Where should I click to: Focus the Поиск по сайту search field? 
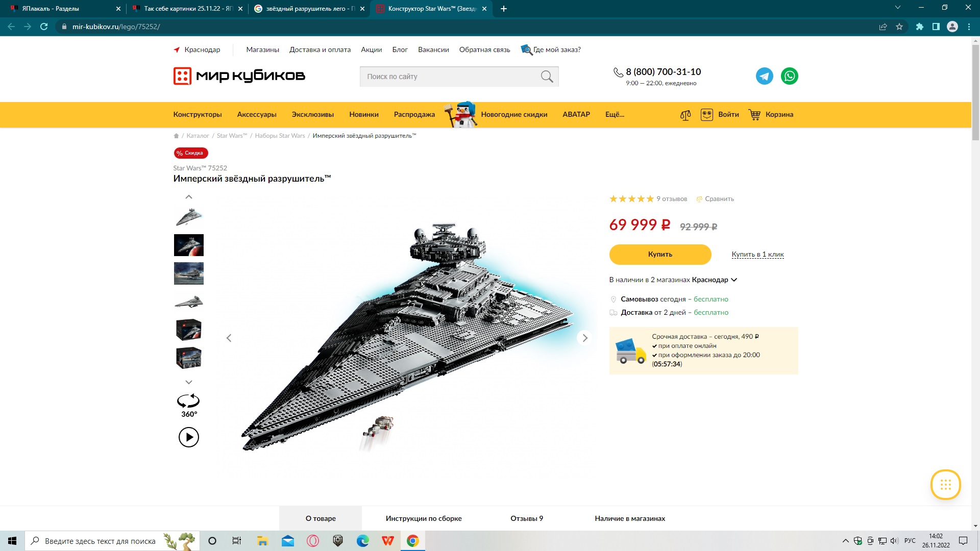coord(459,77)
